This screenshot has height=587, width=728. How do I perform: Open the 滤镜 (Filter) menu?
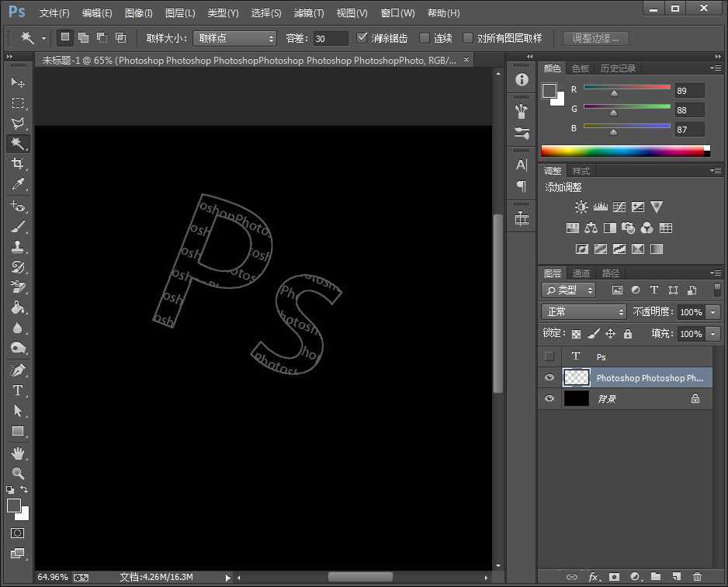point(308,12)
